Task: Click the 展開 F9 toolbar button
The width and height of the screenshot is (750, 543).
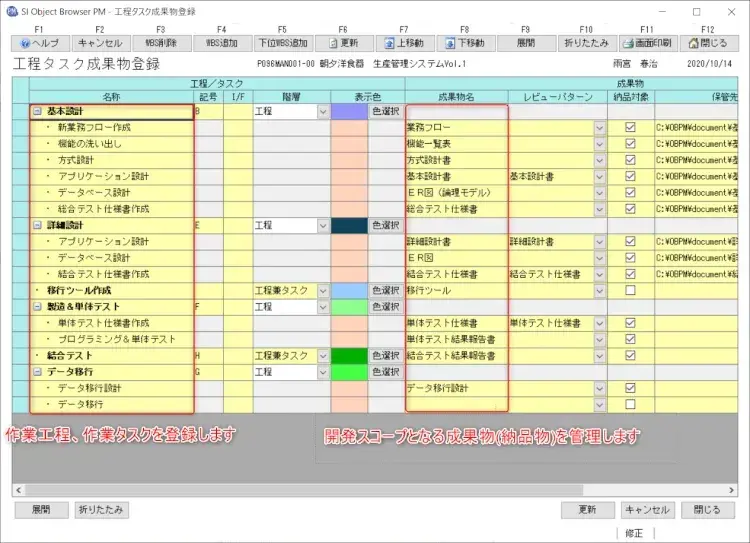Action: (527, 43)
